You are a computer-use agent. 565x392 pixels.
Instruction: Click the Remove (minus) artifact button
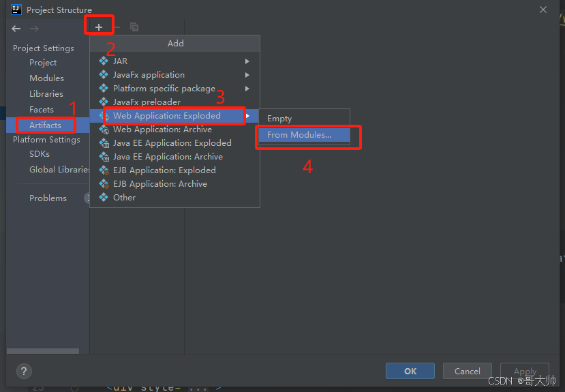click(x=117, y=27)
